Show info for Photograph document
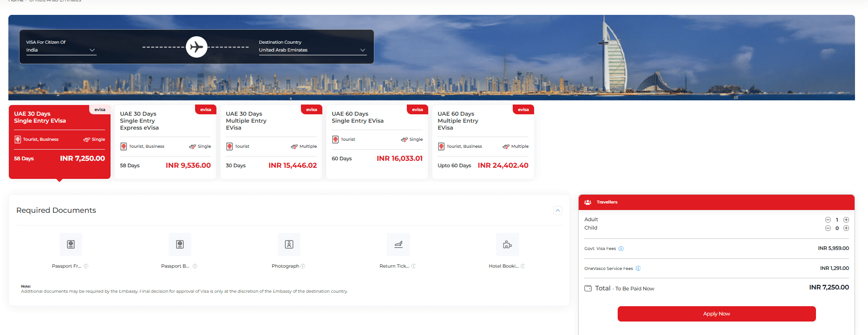This screenshot has width=868, height=335. click(303, 266)
